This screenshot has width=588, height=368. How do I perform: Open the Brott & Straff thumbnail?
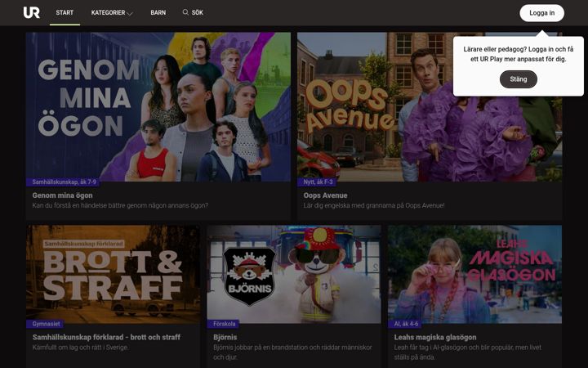click(x=113, y=274)
